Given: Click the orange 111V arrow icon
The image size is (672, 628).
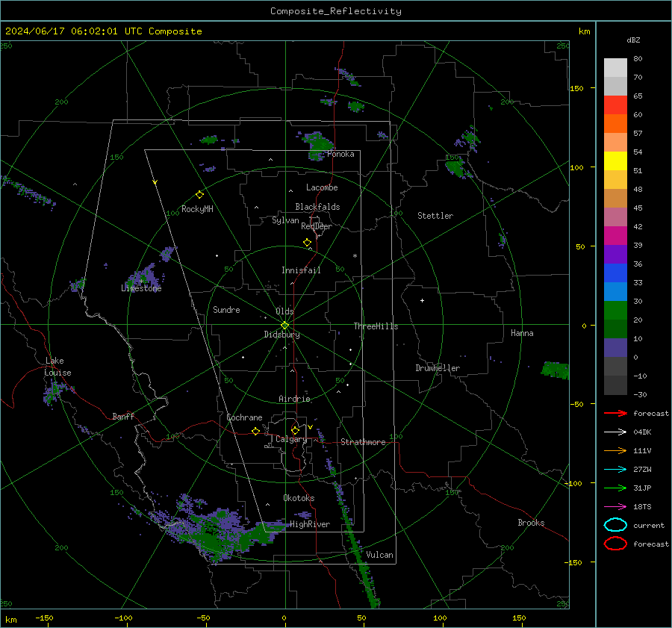Looking at the screenshot, I should (x=615, y=450).
